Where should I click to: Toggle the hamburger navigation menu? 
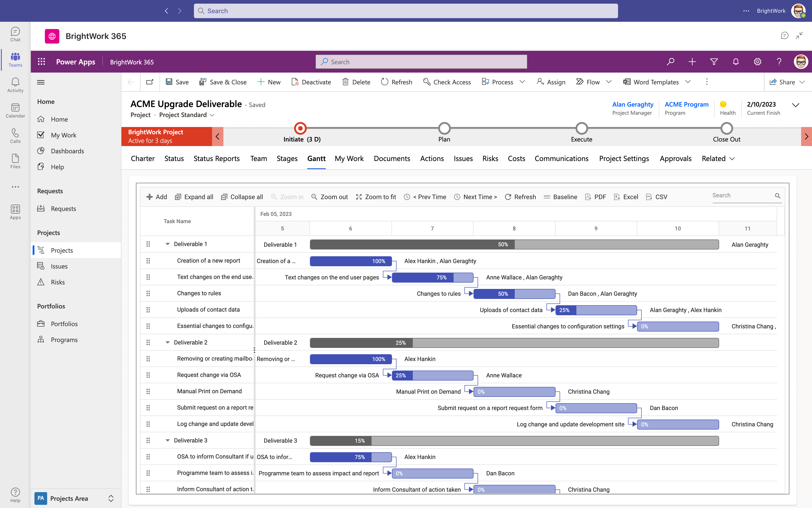41,82
